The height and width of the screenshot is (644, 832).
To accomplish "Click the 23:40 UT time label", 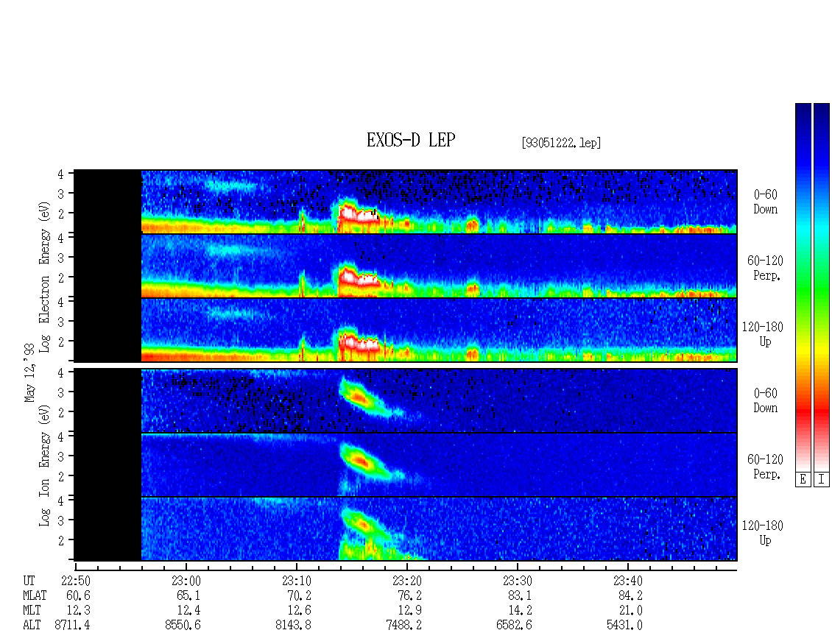I will click(x=628, y=581).
